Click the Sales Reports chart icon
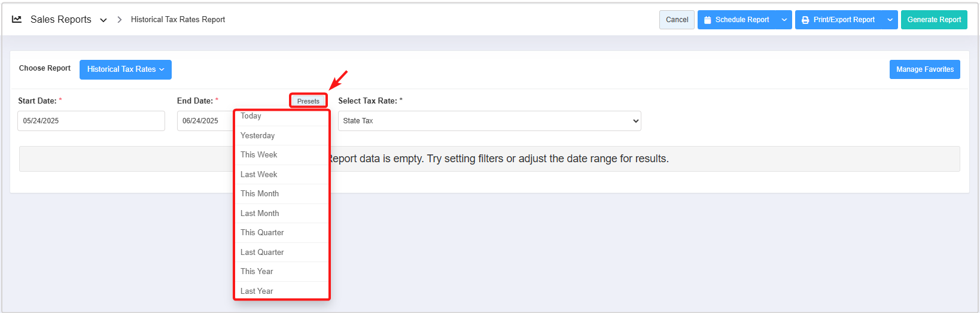The image size is (980, 313). 17,20
